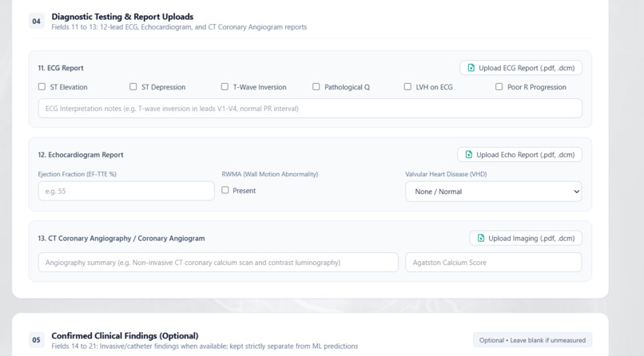The image size is (644, 356).
Task: Click 'Ejection Fraction (EF-TTE %)' label
Action: click(78, 174)
